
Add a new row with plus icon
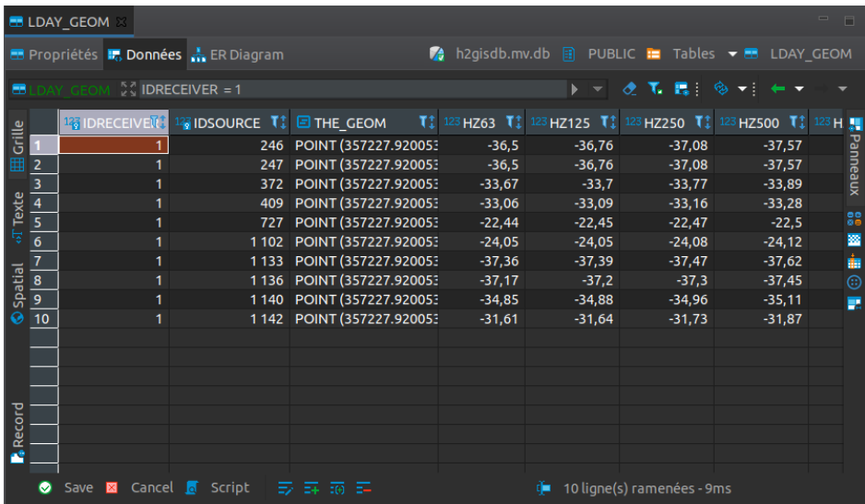pyautogui.click(x=311, y=488)
